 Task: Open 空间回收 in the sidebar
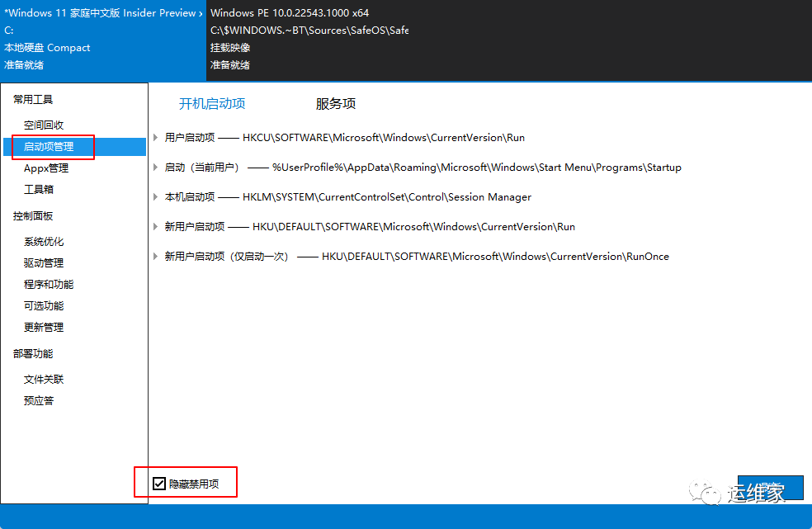pyautogui.click(x=44, y=125)
